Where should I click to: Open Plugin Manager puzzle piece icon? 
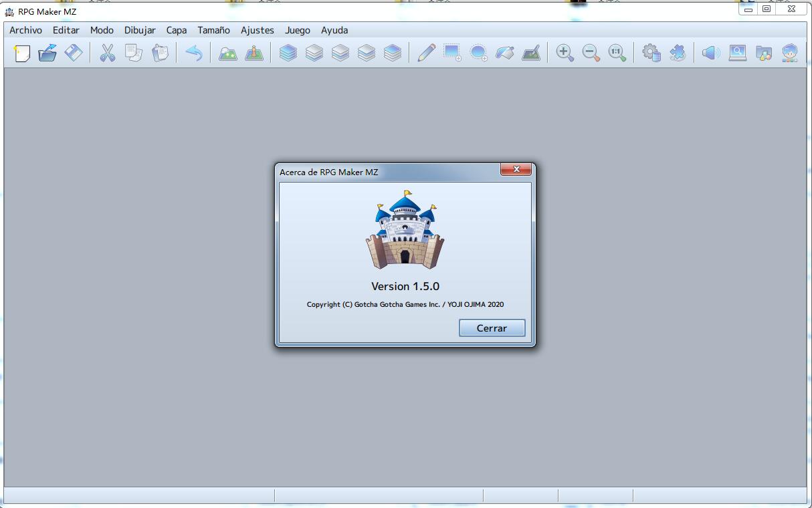(678, 53)
